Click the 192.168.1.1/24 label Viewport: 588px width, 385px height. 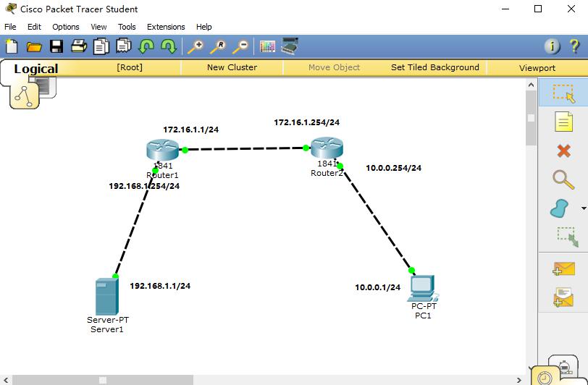160,286
